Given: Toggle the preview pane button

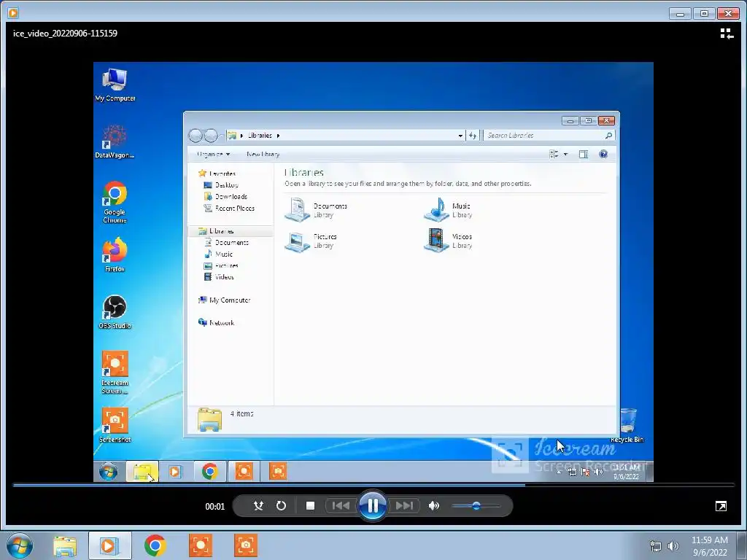Looking at the screenshot, I should [583, 155].
